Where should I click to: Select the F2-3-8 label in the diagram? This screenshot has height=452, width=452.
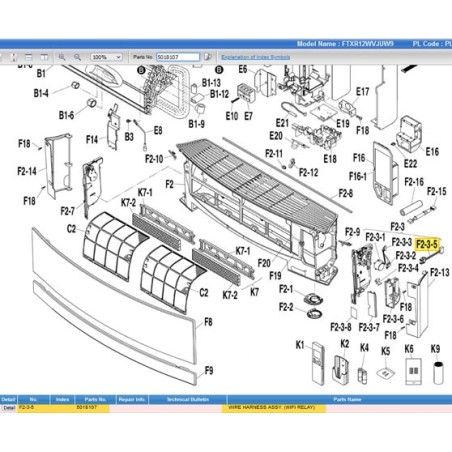coord(341,327)
